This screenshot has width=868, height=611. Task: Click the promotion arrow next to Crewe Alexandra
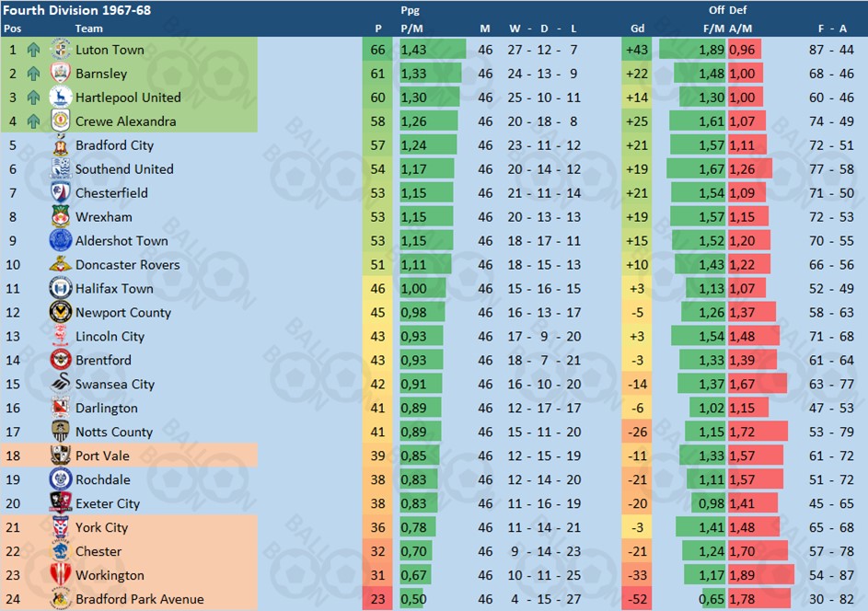pyautogui.click(x=34, y=121)
